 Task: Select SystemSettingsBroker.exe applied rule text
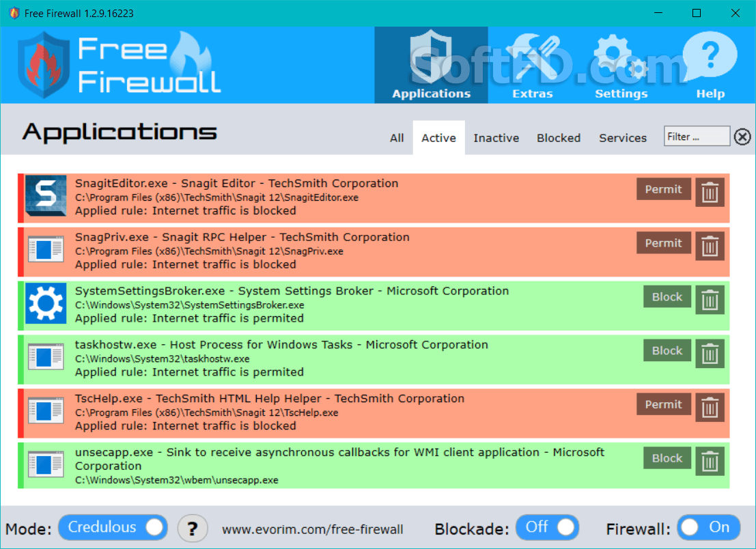[189, 318]
